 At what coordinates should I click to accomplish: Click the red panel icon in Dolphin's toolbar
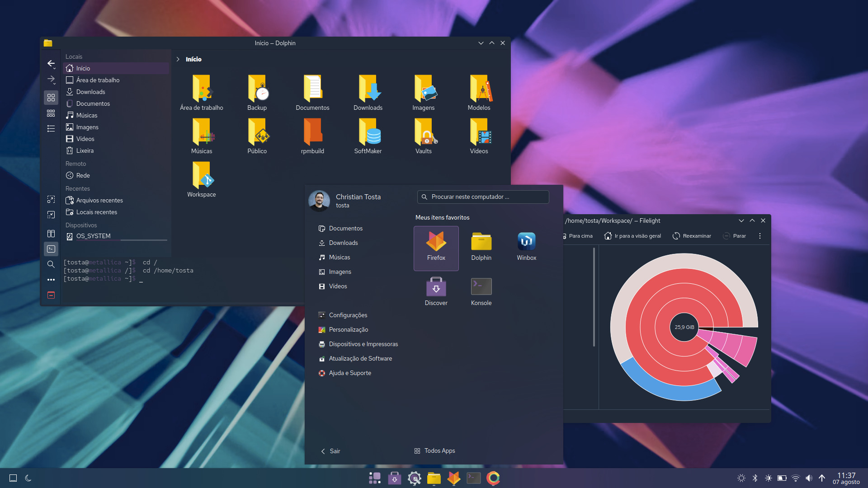(51, 295)
